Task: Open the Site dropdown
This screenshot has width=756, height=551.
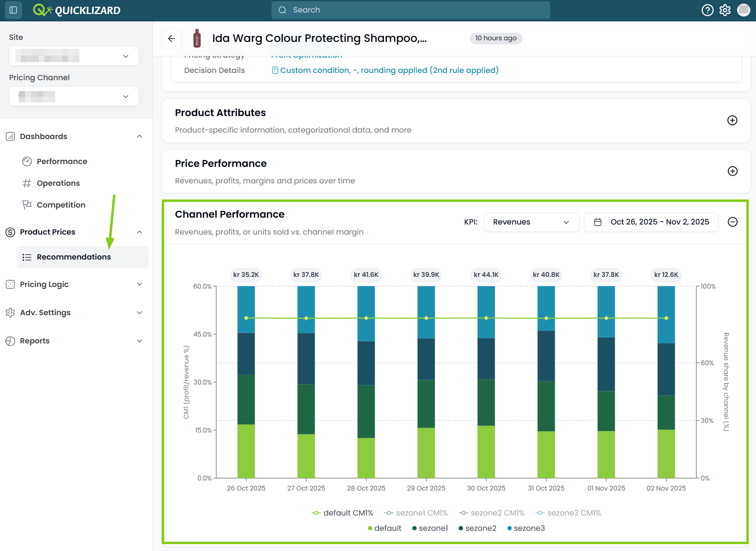Action: pyautogui.click(x=74, y=56)
